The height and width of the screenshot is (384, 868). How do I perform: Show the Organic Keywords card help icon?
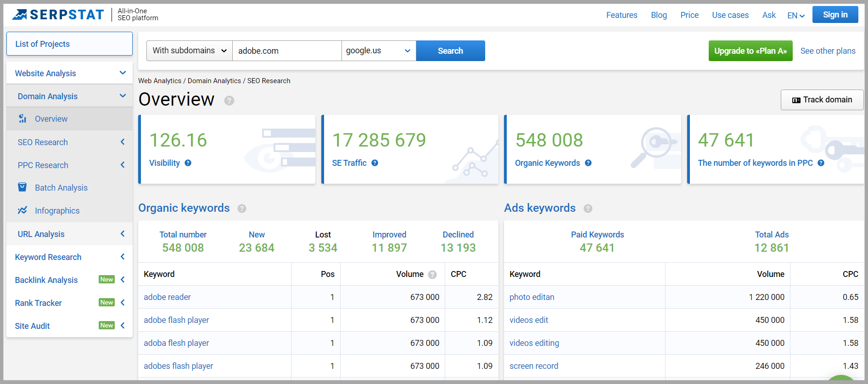588,163
